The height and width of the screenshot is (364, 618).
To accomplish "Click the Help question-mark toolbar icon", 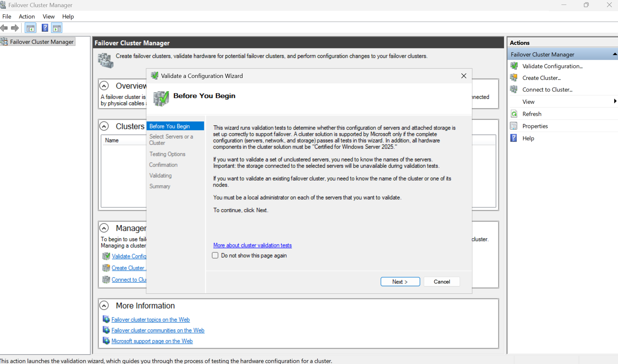I will click(x=45, y=28).
